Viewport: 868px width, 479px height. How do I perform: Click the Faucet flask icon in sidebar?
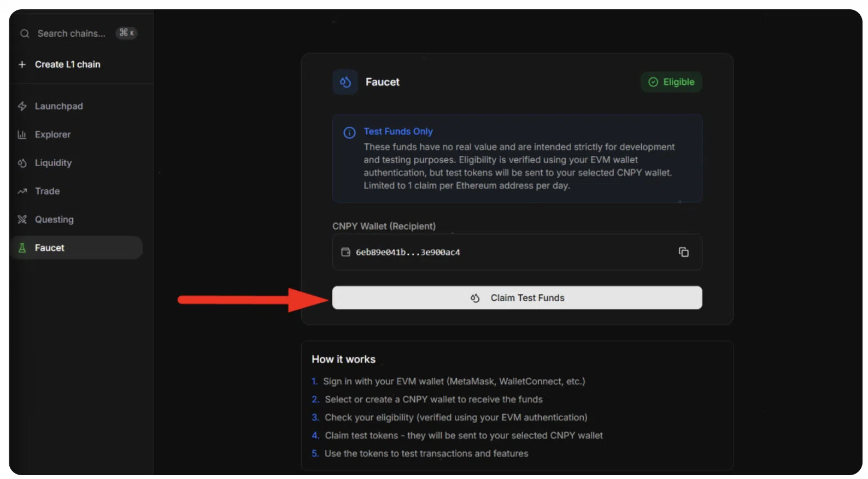[x=22, y=248]
